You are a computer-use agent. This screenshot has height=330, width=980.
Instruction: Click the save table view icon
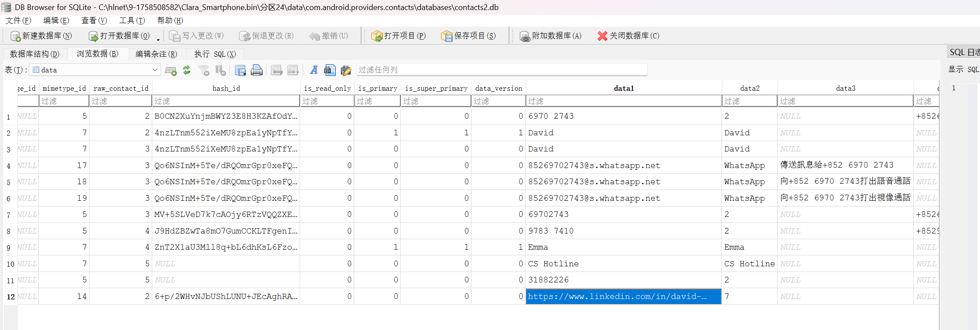(240, 70)
